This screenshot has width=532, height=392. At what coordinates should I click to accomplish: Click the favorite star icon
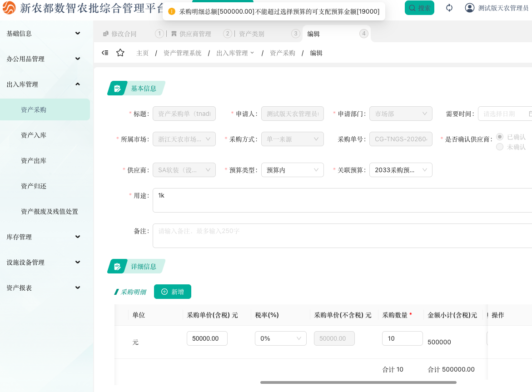coord(120,53)
